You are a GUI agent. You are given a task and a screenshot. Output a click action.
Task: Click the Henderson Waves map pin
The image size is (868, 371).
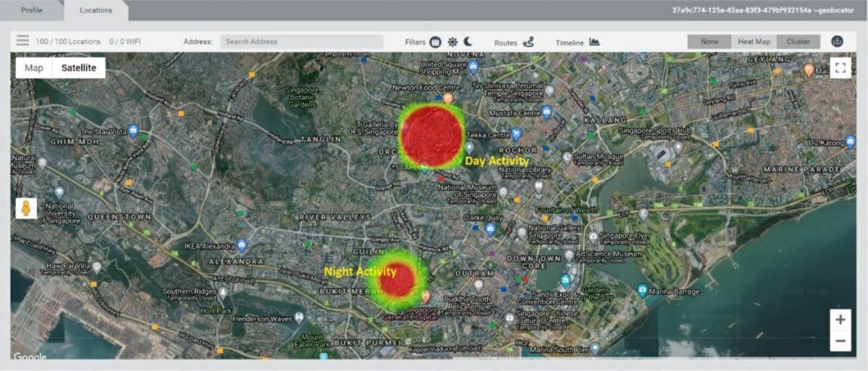pyautogui.click(x=299, y=317)
